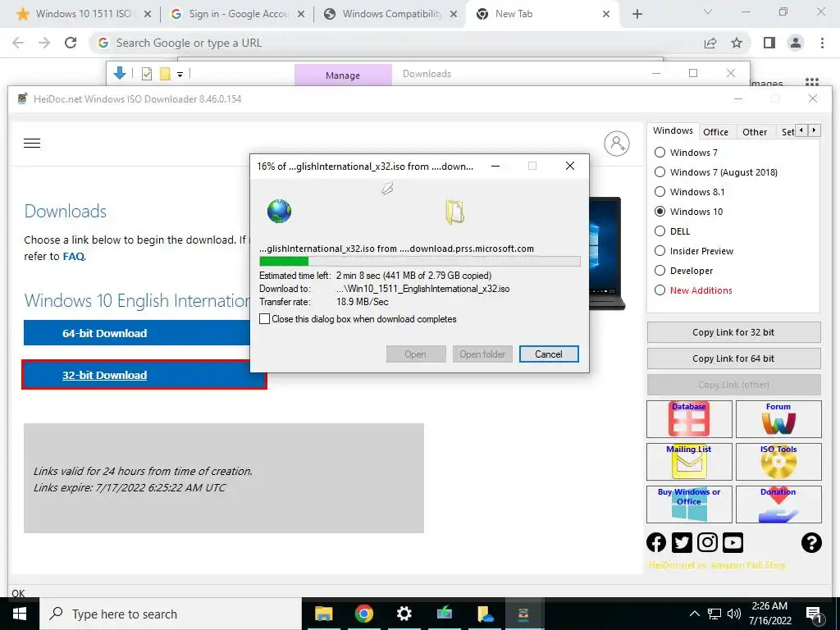This screenshot has width=840, height=630.
Task: Open the Manage ribbon tab in Downloads window
Action: (343, 75)
